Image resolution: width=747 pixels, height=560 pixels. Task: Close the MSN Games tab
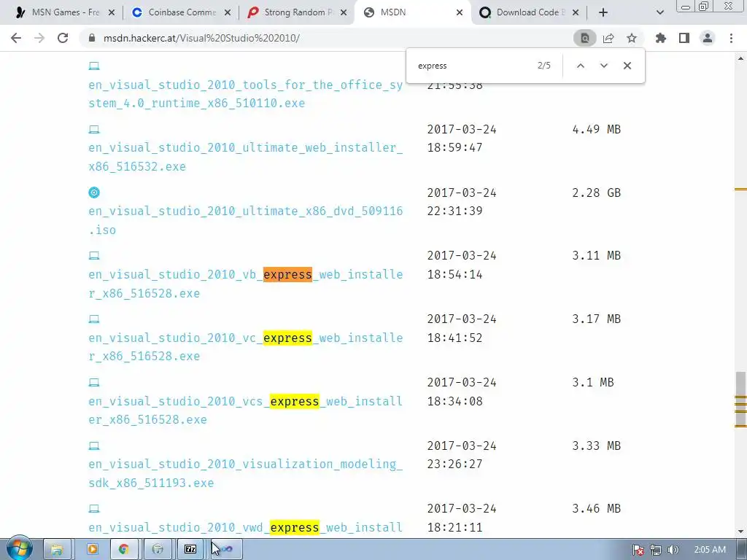pos(112,12)
